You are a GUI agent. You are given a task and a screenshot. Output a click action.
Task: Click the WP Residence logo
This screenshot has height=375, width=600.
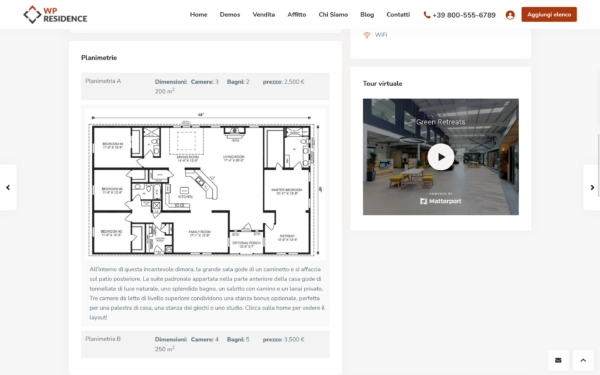click(55, 15)
